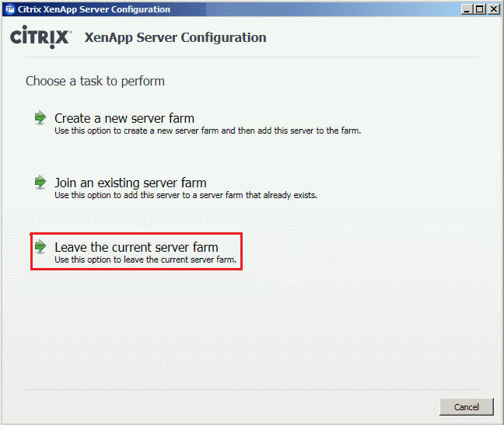504x425 pixels.
Task: Click the green arrow beside Create a new server farm
Action: pyautogui.click(x=40, y=117)
